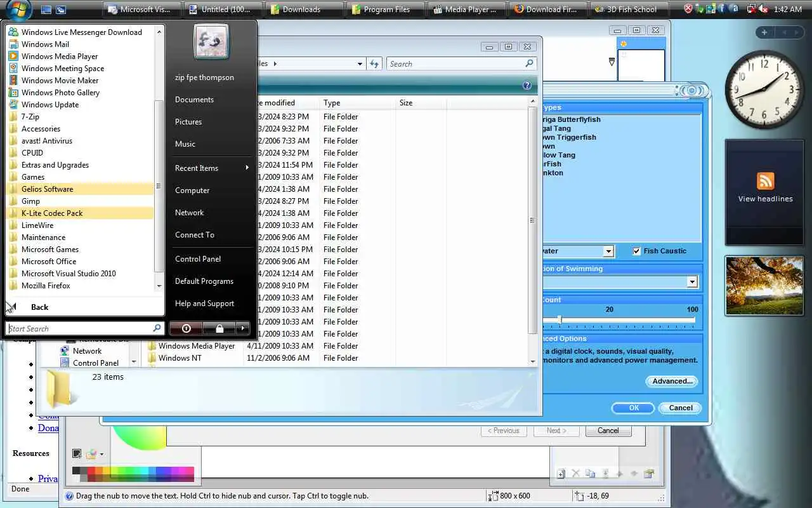Click the magnifier in Explorer search box
Screen dimensions: 812x508
tap(529, 63)
